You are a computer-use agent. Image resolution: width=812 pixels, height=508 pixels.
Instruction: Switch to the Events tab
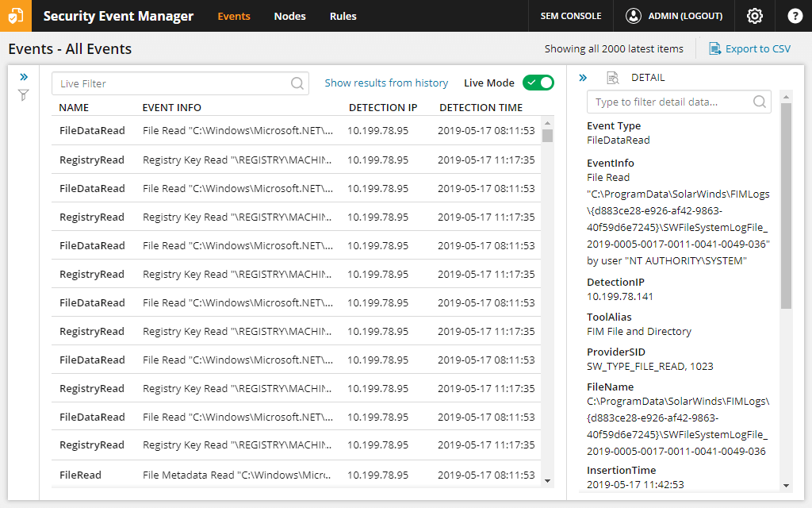pyautogui.click(x=234, y=16)
